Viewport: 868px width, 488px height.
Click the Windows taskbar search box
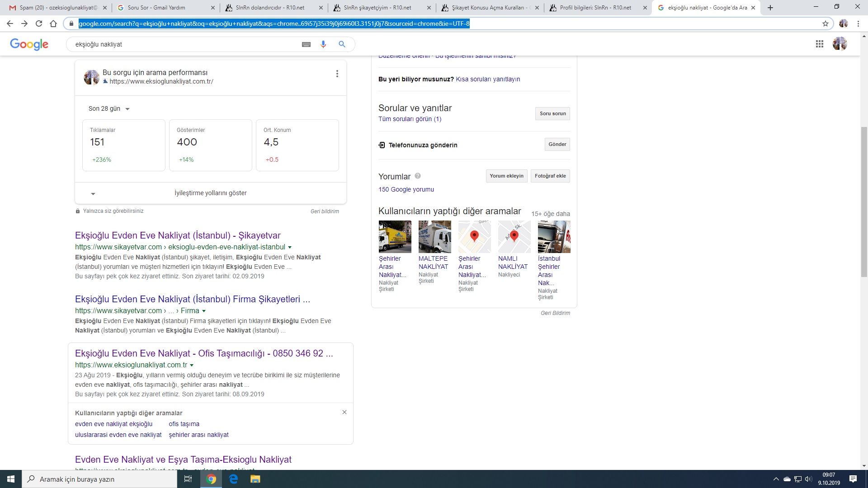click(x=99, y=479)
